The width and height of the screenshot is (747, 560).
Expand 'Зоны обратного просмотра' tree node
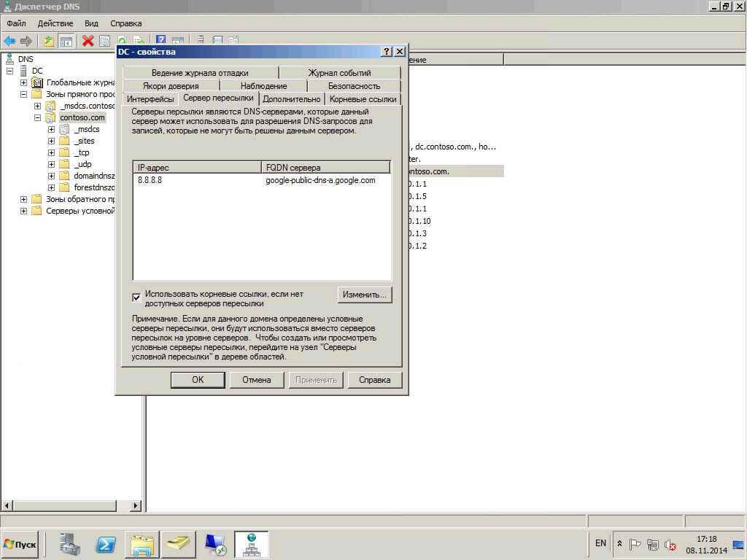(23, 199)
